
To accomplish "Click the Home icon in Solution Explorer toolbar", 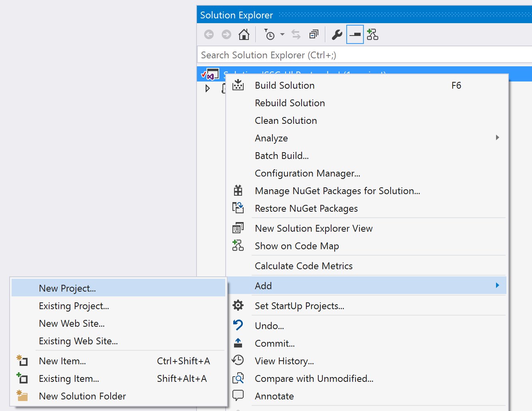I will click(244, 35).
